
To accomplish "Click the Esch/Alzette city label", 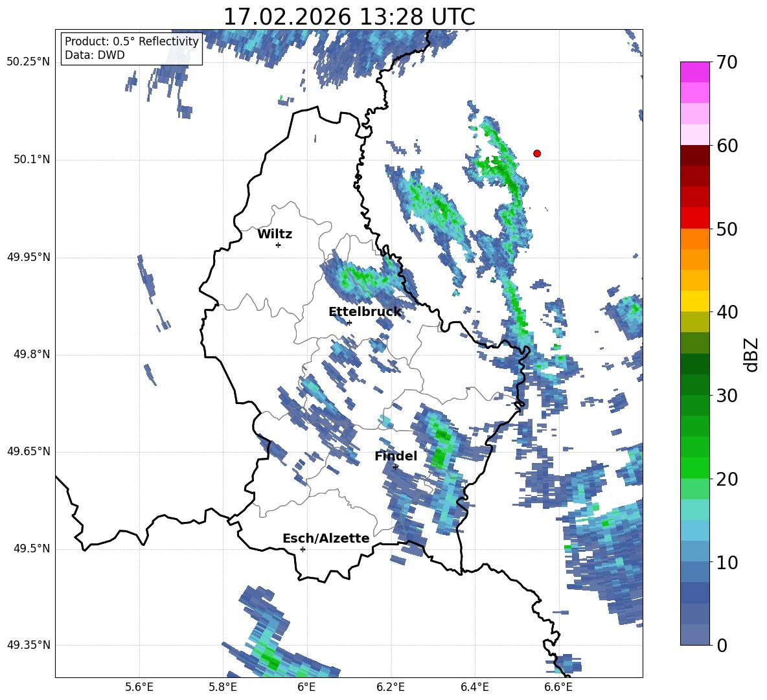I will click(326, 538).
